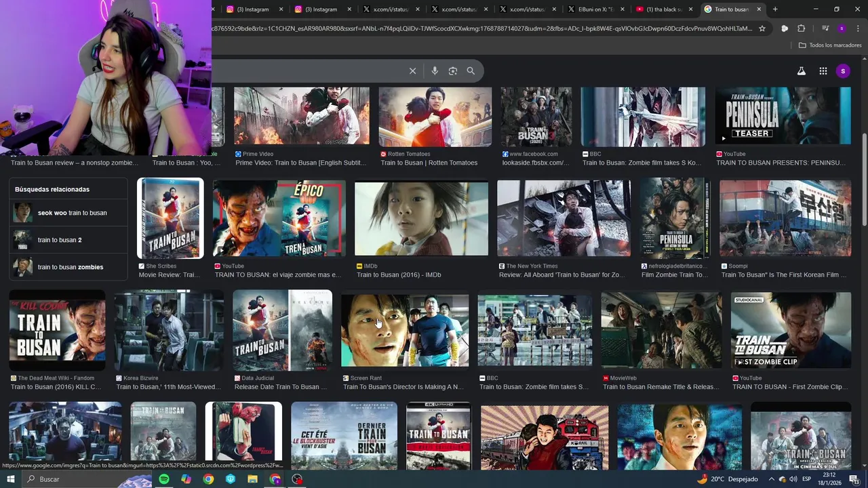Open File Explorer from the taskbar
Screen dimensions: 868x488
click(252, 479)
